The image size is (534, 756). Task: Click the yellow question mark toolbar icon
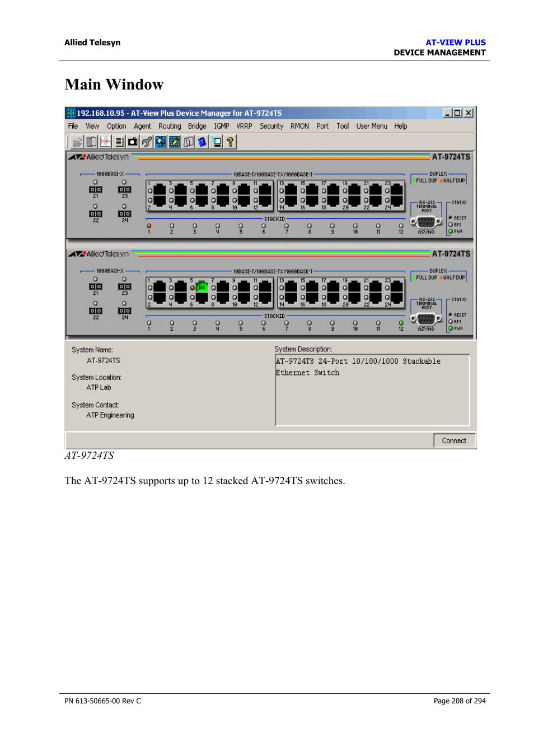[230, 142]
